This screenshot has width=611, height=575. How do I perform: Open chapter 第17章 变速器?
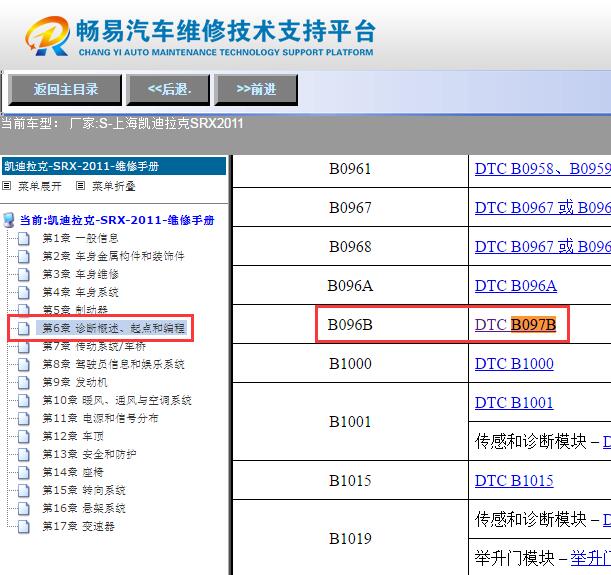tap(78, 526)
